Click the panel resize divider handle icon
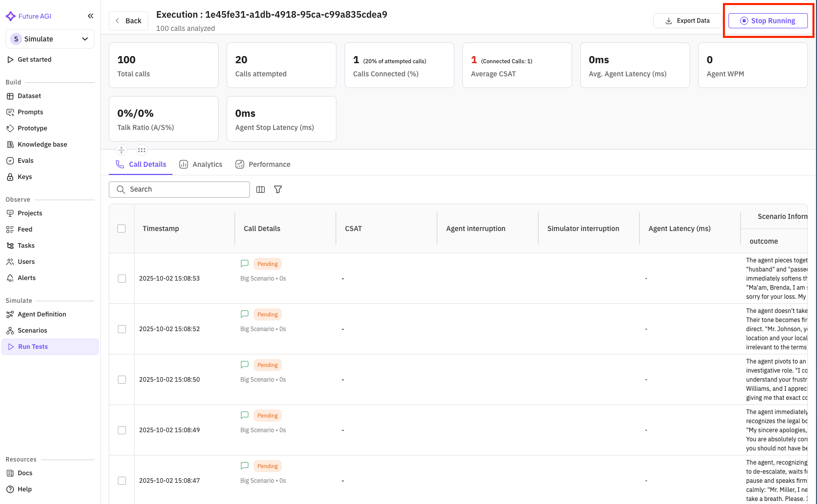The width and height of the screenshot is (817, 504). tap(121, 150)
